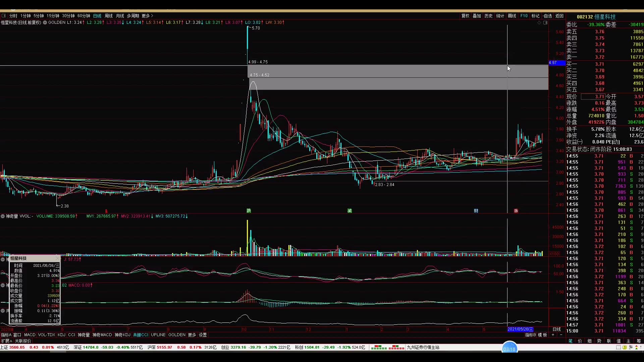644x362 pixels.
Task: Click the 涨 event marker on chart
Action: click(516, 210)
